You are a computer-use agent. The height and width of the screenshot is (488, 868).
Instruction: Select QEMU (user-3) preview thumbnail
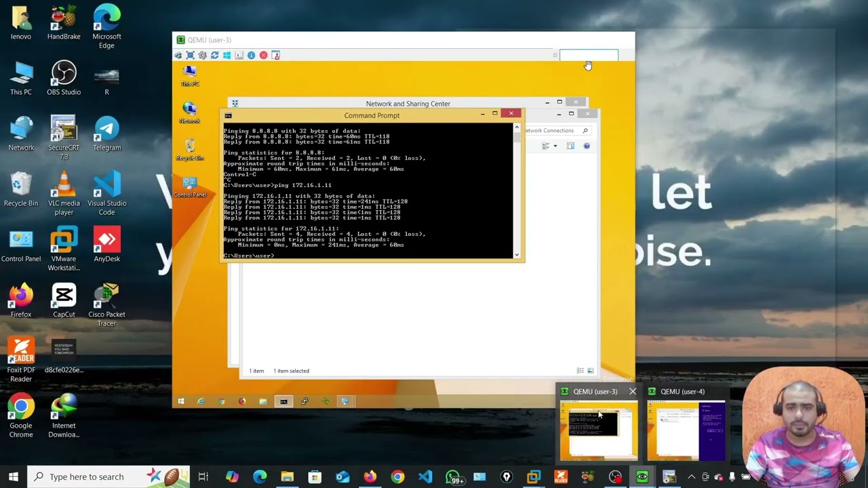pos(598,430)
